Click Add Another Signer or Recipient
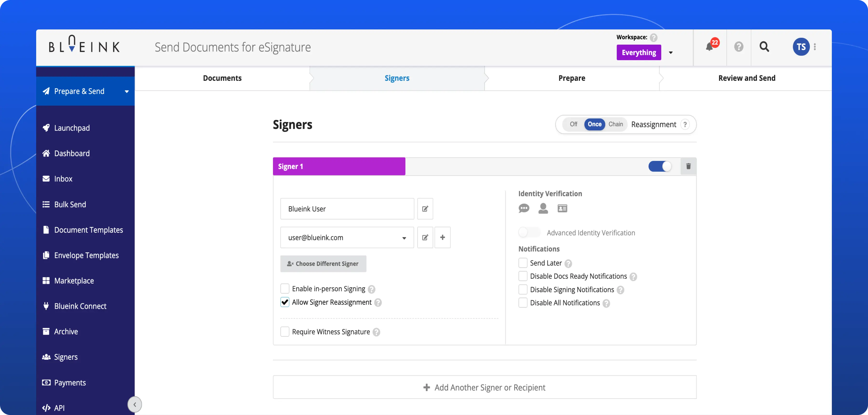 pos(485,387)
